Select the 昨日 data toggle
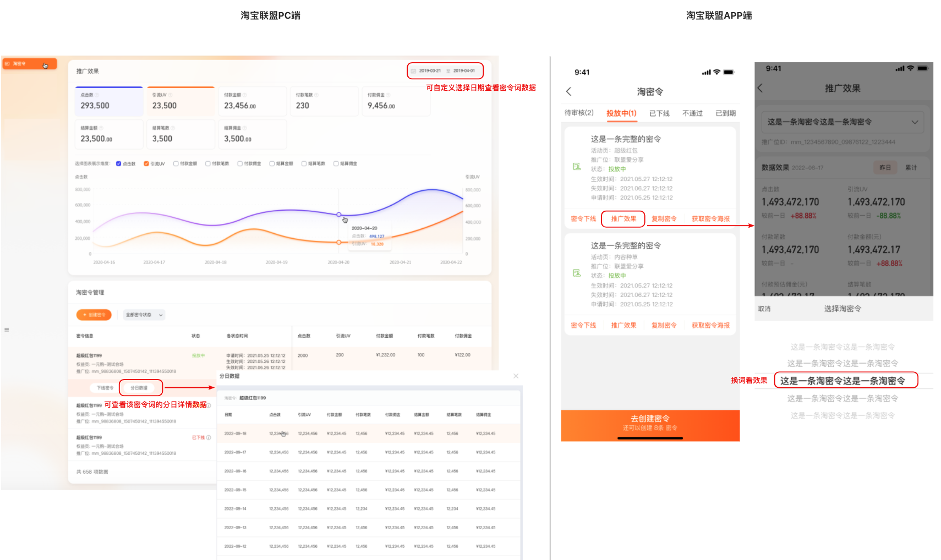 (885, 168)
